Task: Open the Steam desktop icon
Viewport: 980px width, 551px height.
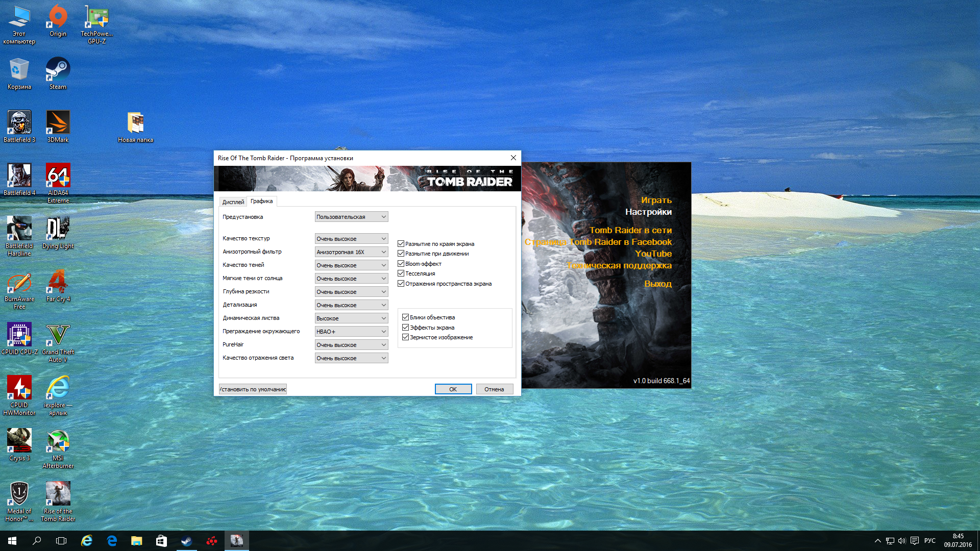Action: [x=58, y=70]
